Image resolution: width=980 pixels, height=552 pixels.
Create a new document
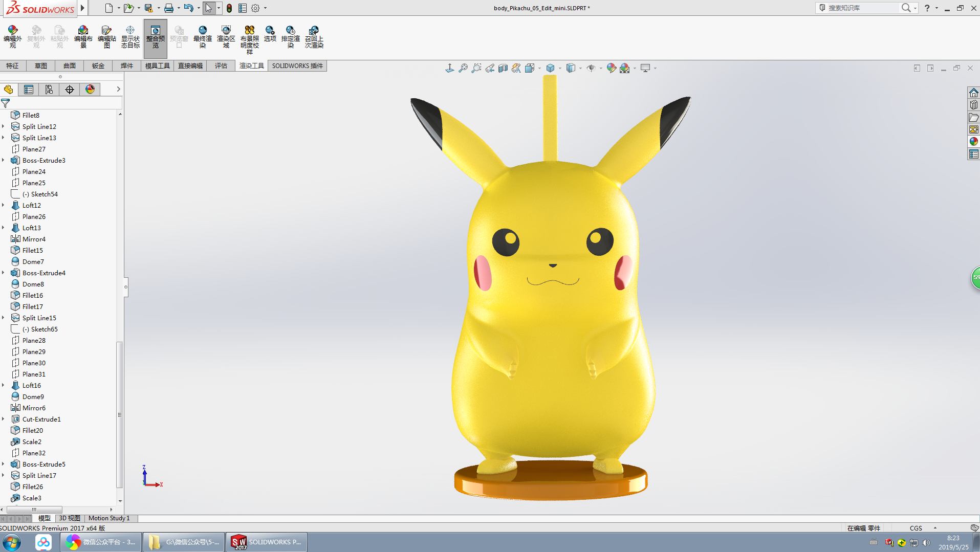(x=108, y=8)
